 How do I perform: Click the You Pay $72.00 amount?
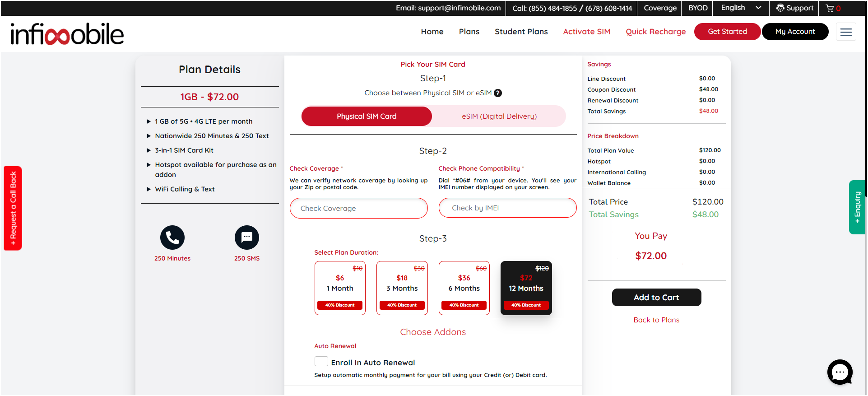(651, 256)
